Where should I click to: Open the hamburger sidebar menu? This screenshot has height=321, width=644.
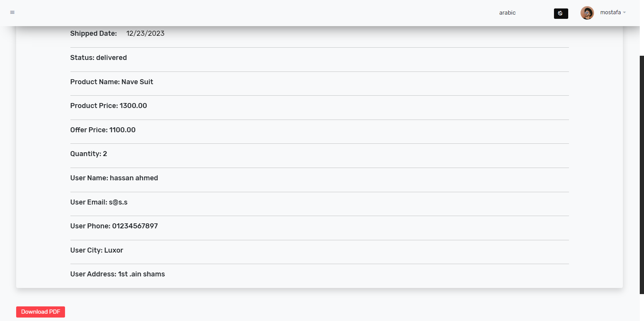pos(12,12)
